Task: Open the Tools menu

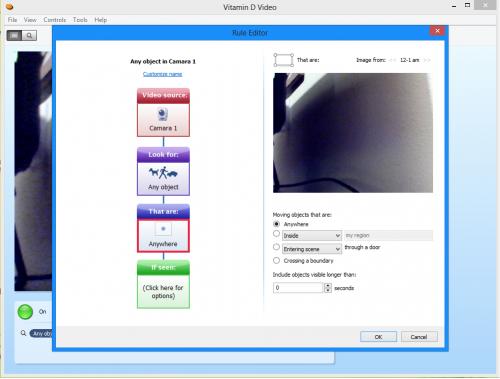Action: pyautogui.click(x=80, y=20)
